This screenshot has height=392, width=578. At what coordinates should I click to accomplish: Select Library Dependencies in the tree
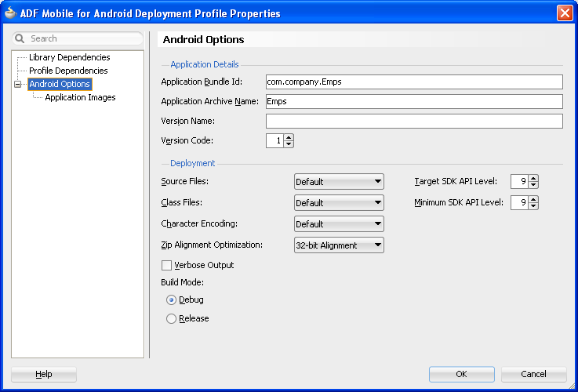[x=69, y=57]
